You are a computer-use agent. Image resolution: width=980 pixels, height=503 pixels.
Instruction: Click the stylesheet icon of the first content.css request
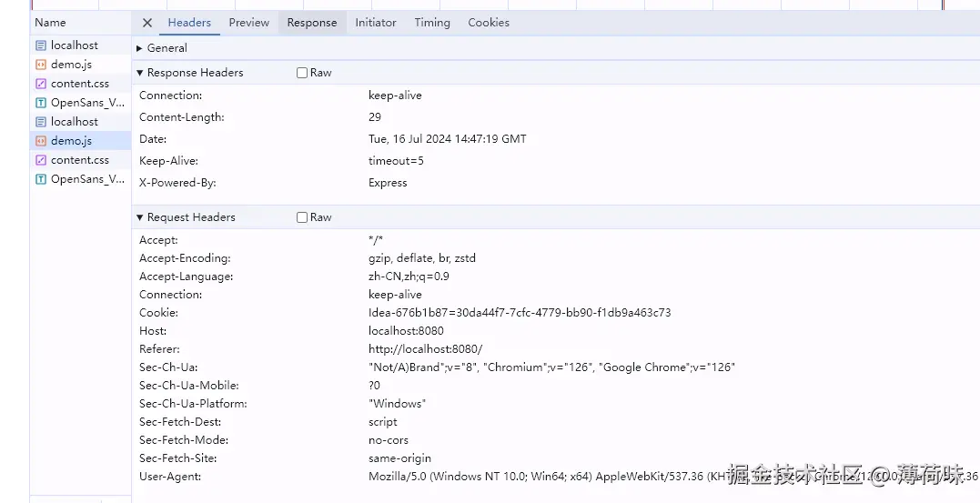[x=41, y=84]
